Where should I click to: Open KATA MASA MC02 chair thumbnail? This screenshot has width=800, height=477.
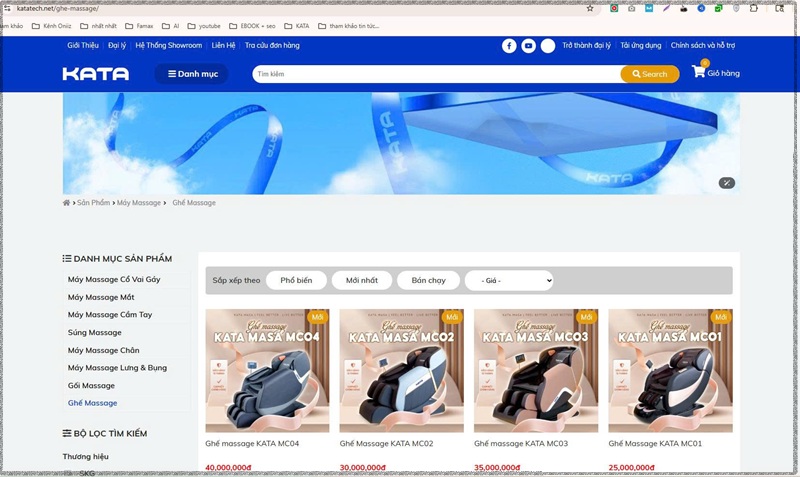point(402,371)
